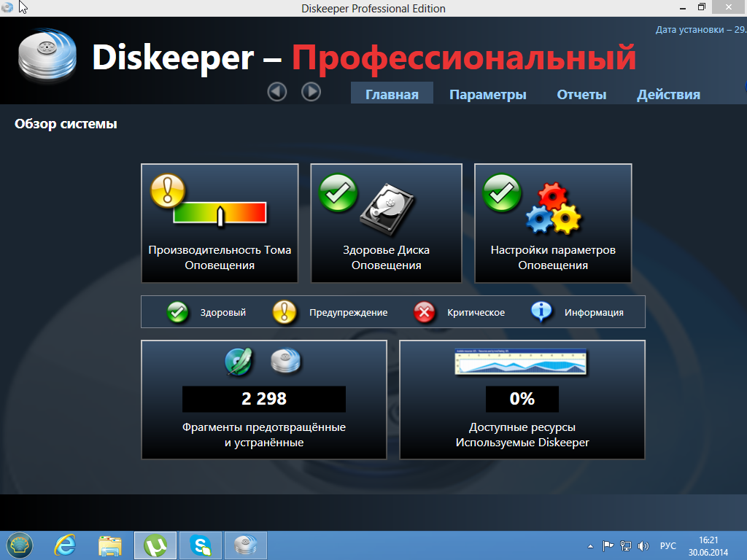Click the Здоровый legend label

click(223, 313)
